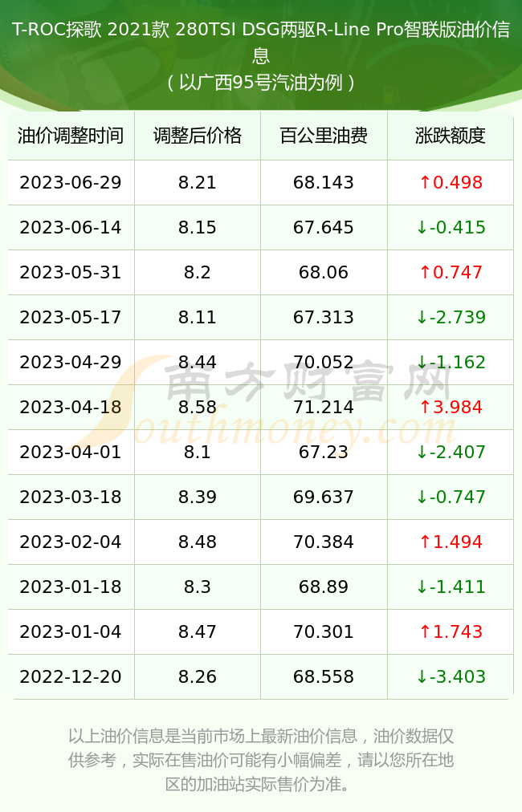Click the green ↓-2.739 change value

pyautogui.click(x=451, y=317)
